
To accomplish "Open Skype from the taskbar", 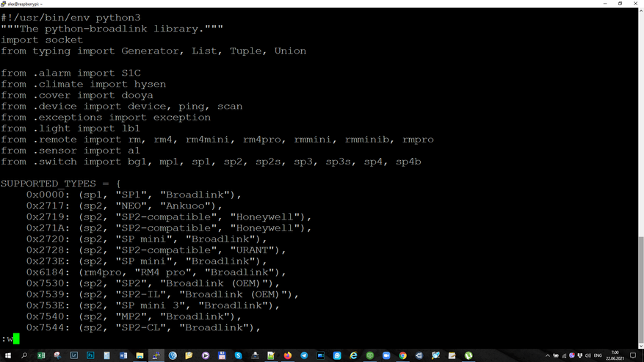I will tap(238, 355).
